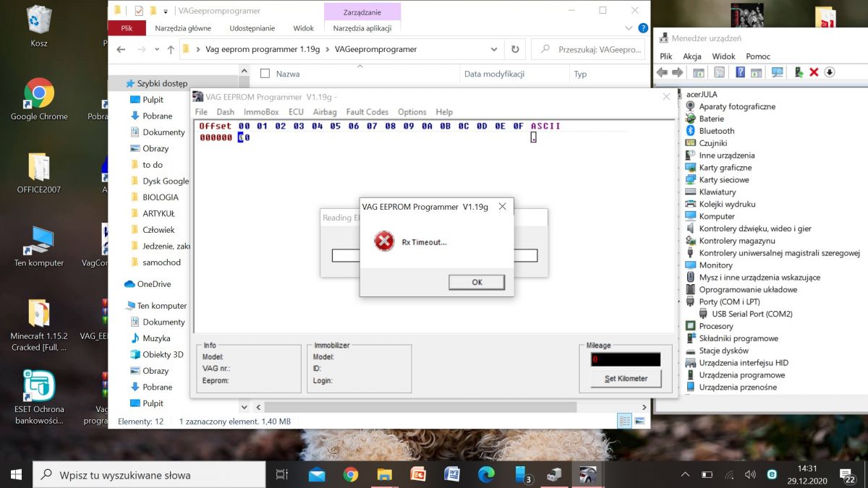Open Microsoft Edge on taskbar
The image size is (868, 488).
[486, 475]
